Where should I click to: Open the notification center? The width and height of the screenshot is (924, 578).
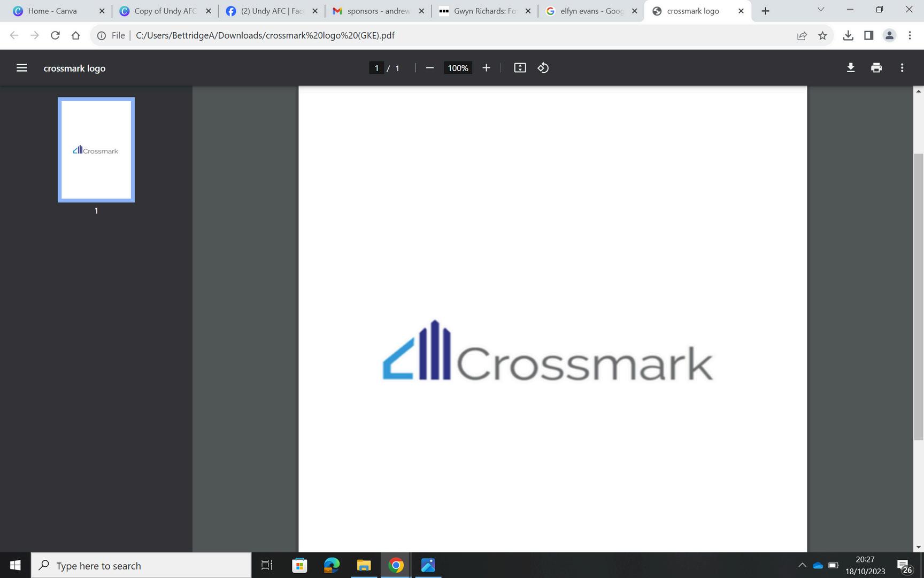[x=904, y=566]
